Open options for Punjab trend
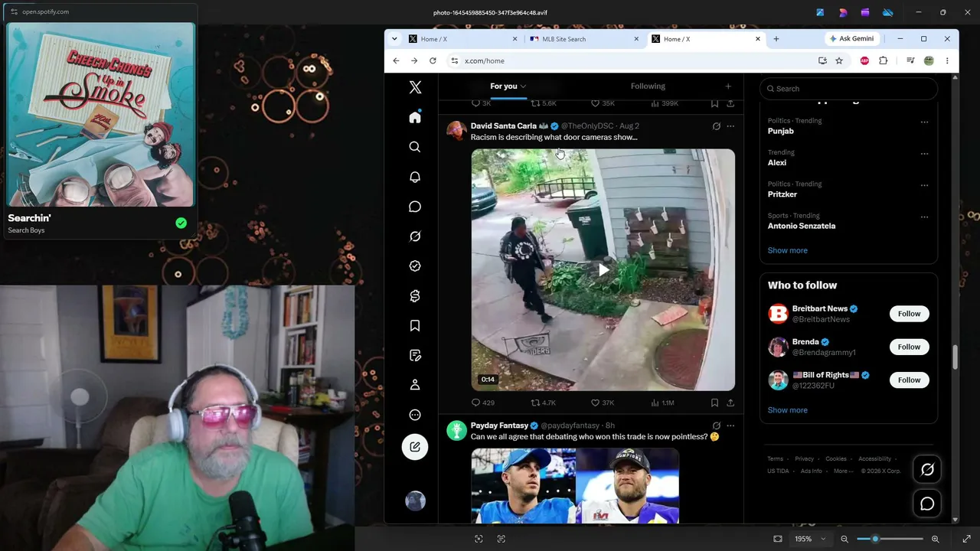 click(x=924, y=122)
